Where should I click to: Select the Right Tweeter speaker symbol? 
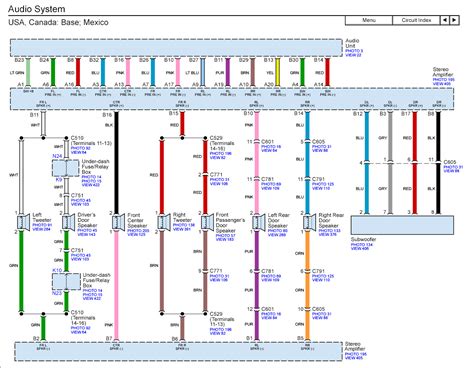tap(163, 222)
